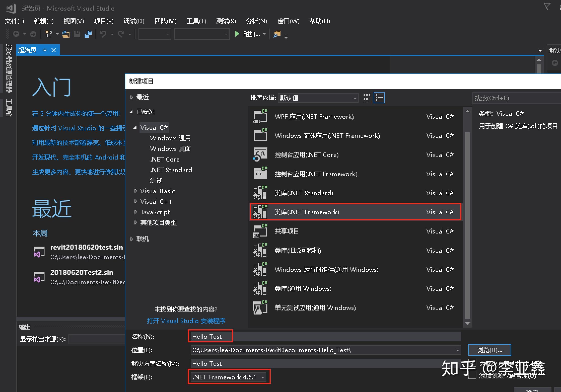Open 20180620Test2.sln recent solution

[x=82, y=272]
